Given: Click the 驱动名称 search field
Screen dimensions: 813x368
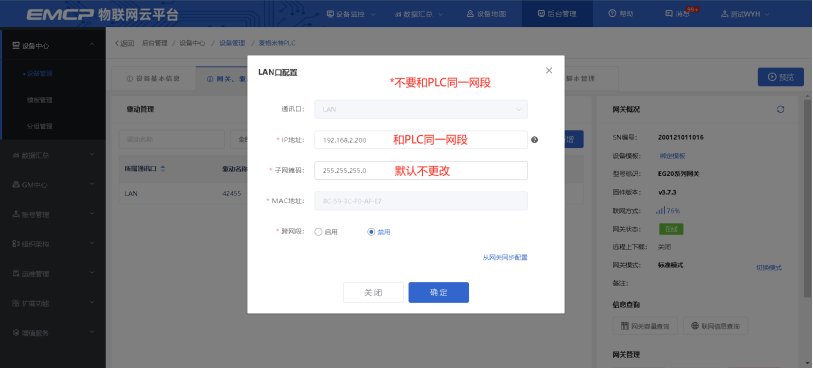Looking at the screenshot, I should (172, 139).
